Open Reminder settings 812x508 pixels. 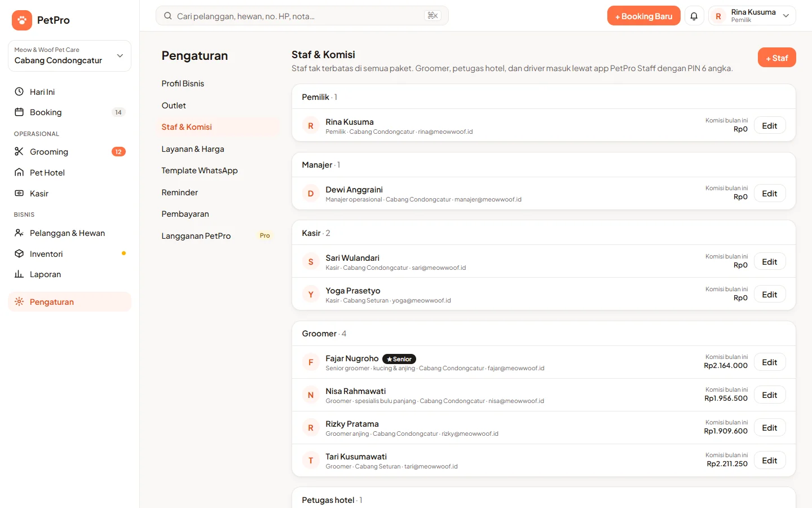click(x=218, y=192)
